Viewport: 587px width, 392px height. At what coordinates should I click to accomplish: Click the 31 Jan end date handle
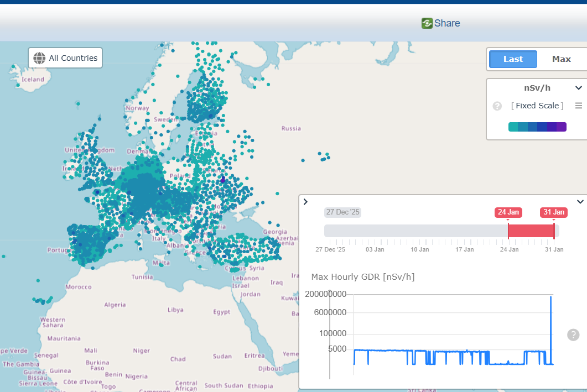[553, 213]
